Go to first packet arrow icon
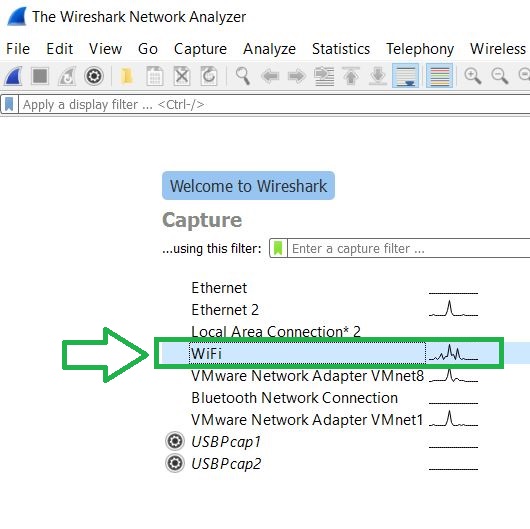Image resolution: width=530 pixels, height=529 pixels. pyautogui.click(x=351, y=76)
